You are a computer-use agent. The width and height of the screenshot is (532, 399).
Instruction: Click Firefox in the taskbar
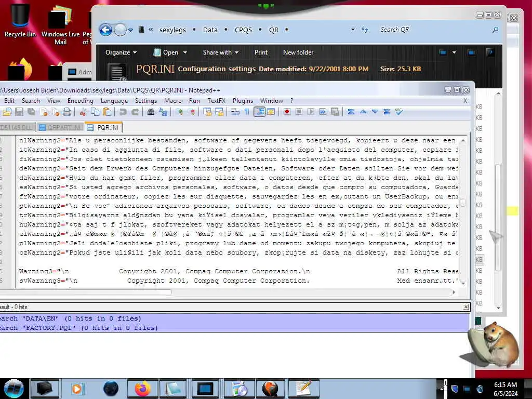[x=142, y=389]
